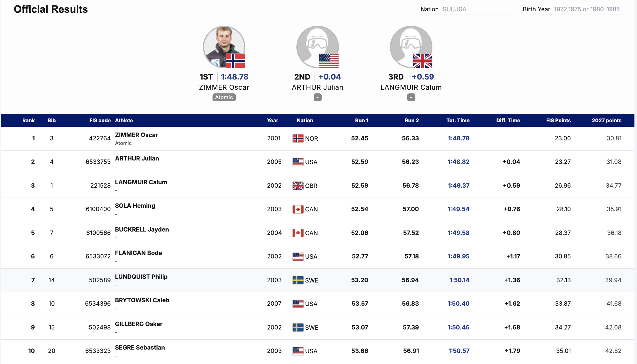Click the Norway flag icon in Zimmer's row

coord(298,138)
